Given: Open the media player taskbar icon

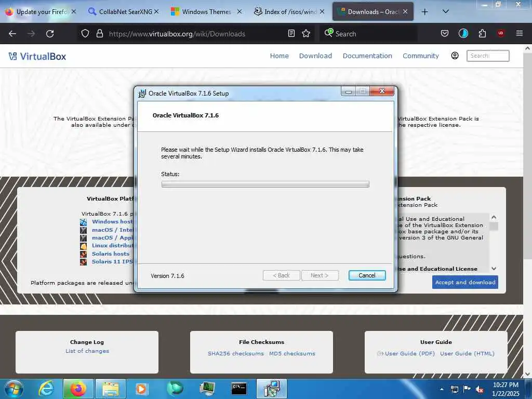Looking at the screenshot, I should (141, 389).
